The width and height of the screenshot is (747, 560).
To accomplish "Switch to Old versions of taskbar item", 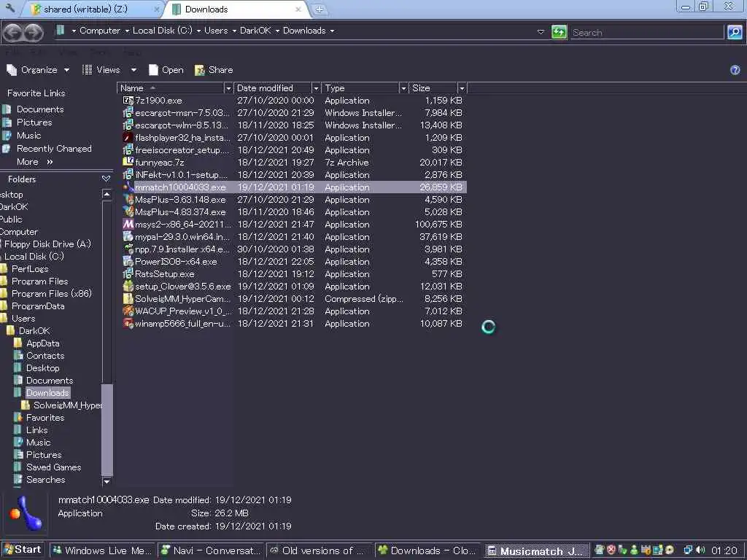I will pos(320,551).
